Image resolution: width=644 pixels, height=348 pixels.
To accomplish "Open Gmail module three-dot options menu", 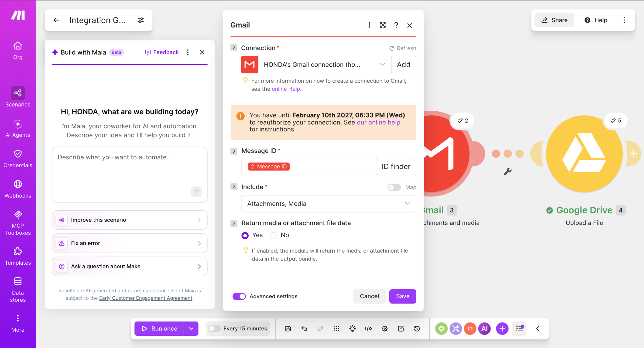I will [x=369, y=25].
